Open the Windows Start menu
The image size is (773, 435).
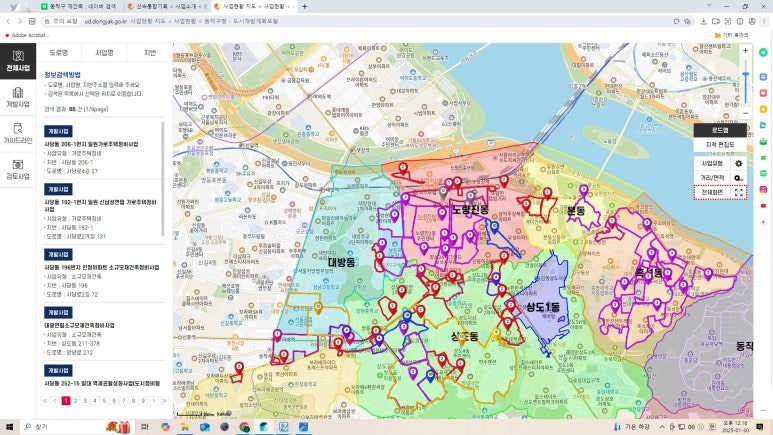[x=9, y=427]
